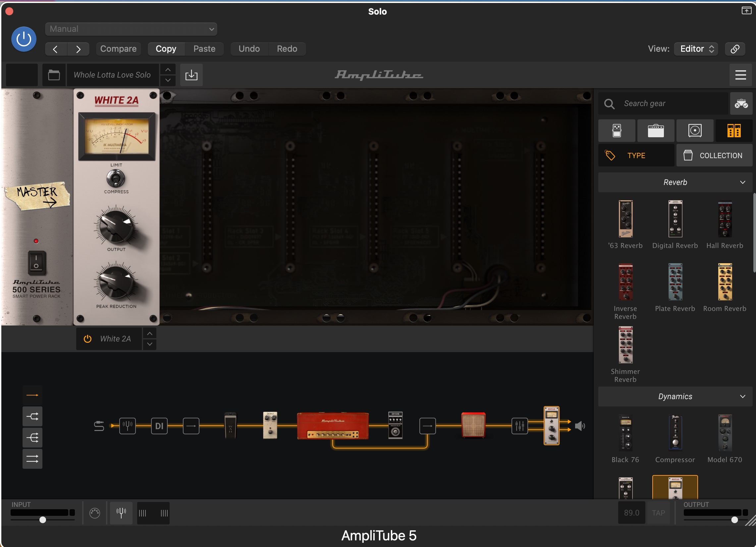Select the dual parallel routing option

(32, 459)
